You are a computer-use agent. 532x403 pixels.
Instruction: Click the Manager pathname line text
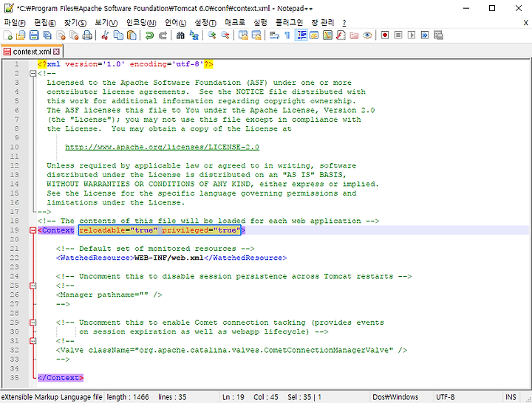(x=109, y=294)
